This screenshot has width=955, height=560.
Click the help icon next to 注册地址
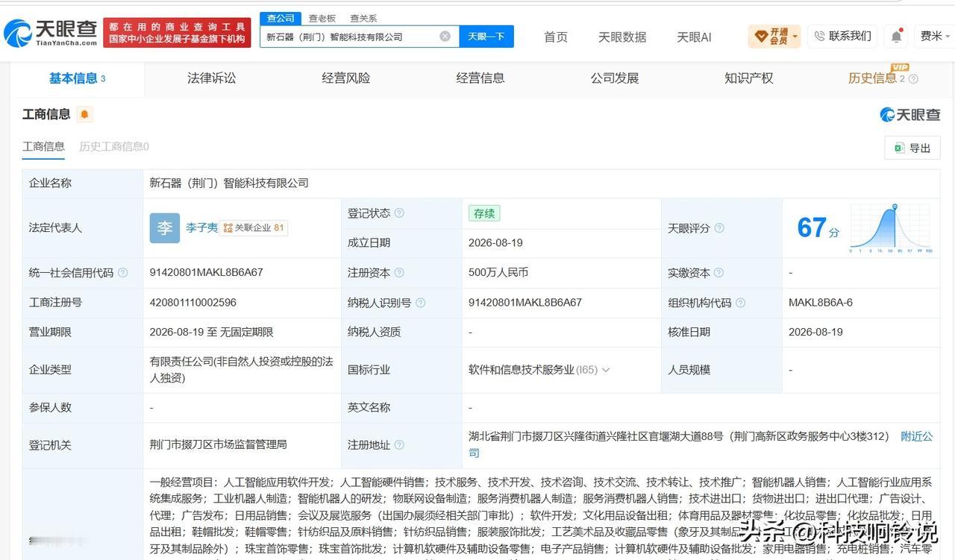[399, 445]
